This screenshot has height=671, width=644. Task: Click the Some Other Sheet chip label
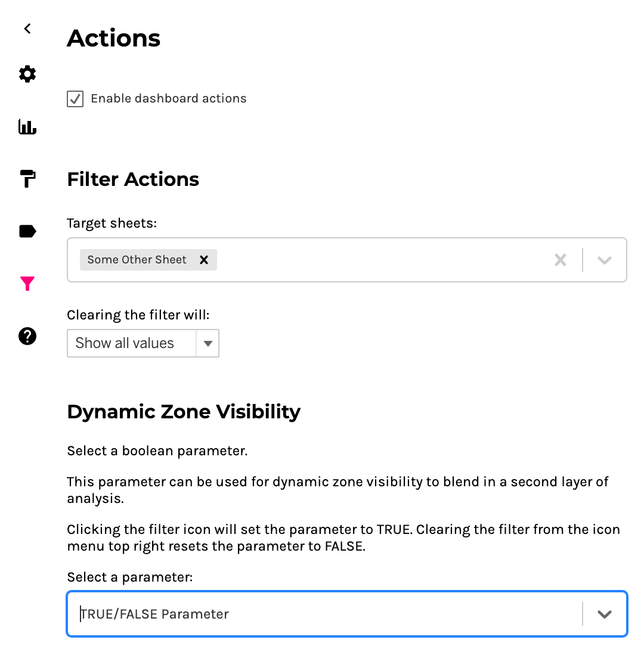(137, 260)
